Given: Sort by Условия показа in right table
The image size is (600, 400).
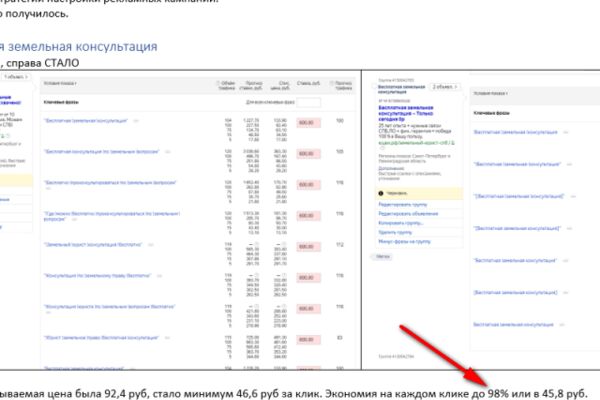Looking at the screenshot, I should pos(491,93).
